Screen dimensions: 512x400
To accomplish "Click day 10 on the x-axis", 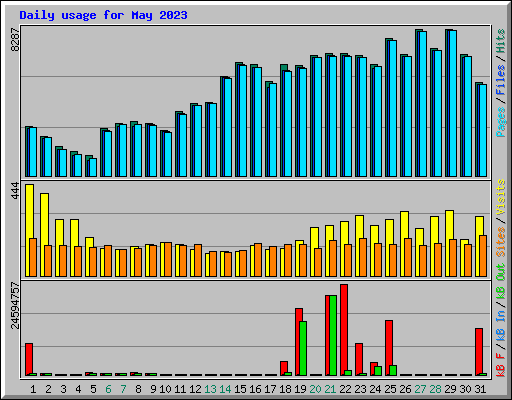I will 165,389.
